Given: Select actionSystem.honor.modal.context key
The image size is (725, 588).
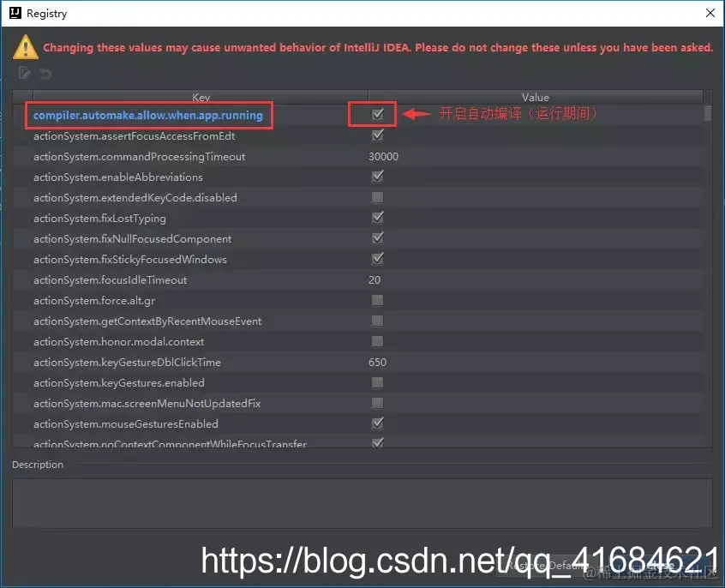Looking at the screenshot, I should tap(118, 342).
